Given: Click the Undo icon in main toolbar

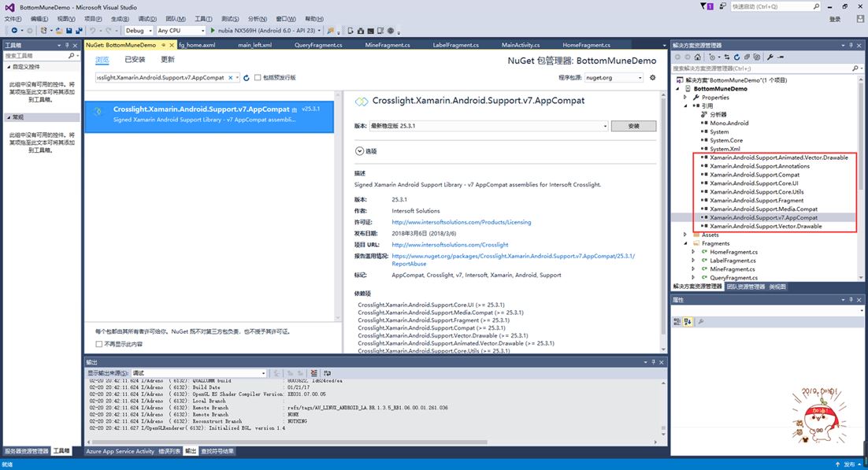Looking at the screenshot, I should (92, 31).
